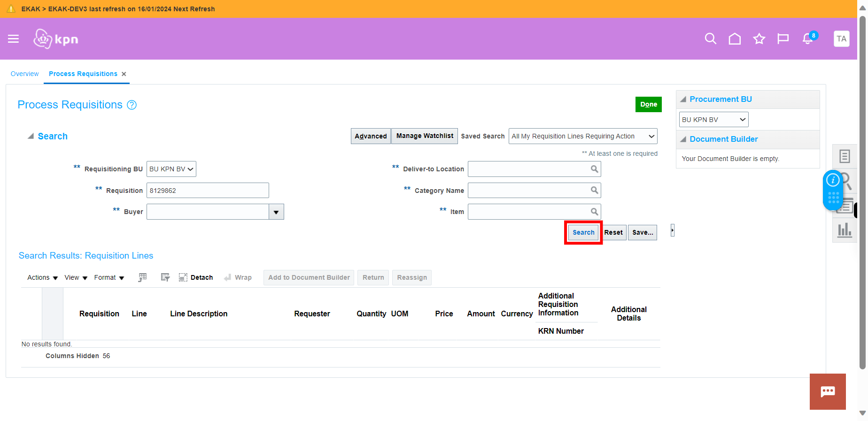Click the Freeze column toolbar icon
This screenshot has height=421, width=868.
tap(142, 277)
